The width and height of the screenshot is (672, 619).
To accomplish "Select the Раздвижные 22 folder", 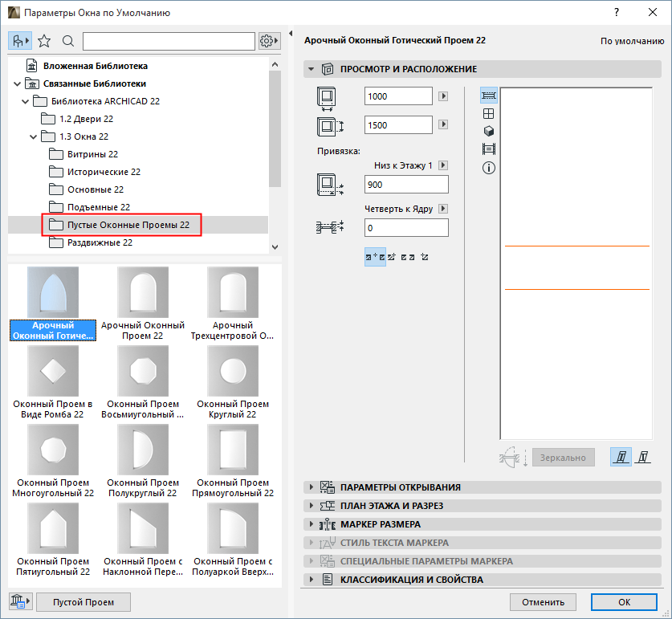I will tap(100, 242).
